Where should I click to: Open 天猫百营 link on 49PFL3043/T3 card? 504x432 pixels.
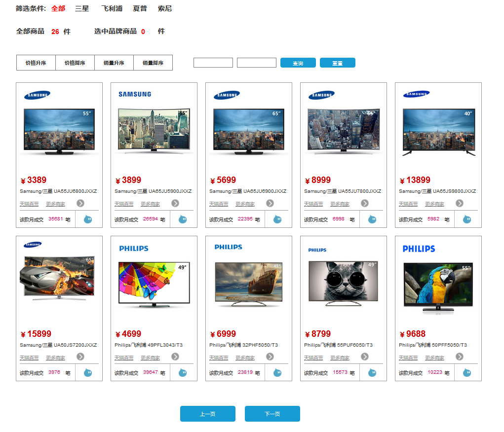click(124, 358)
